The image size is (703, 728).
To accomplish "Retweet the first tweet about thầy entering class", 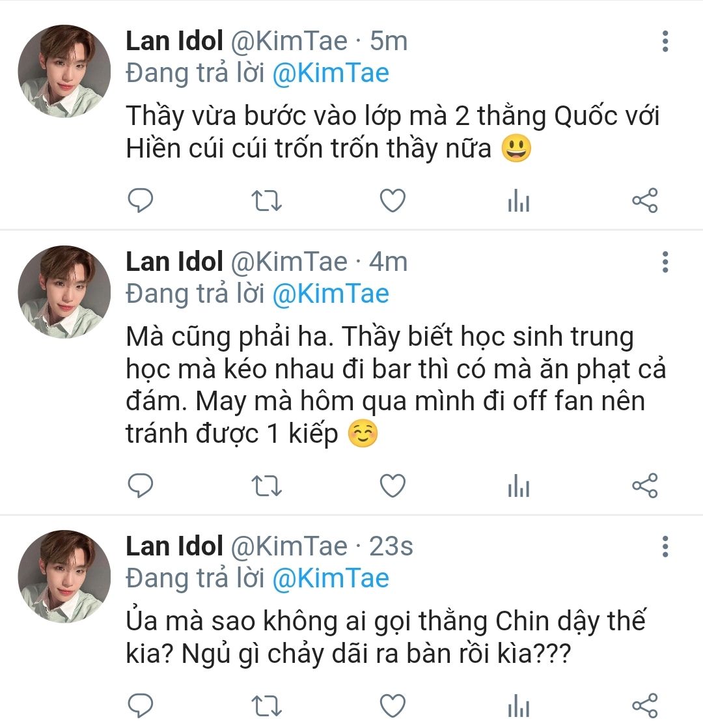I will tap(266, 202).
